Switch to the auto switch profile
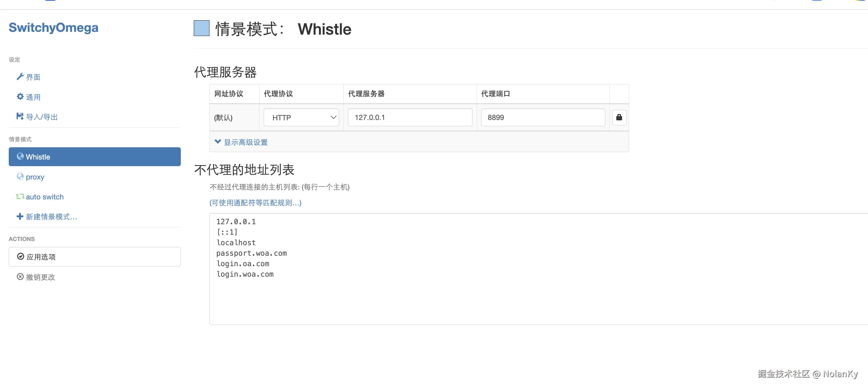868x389 pixels. [44, 197]
